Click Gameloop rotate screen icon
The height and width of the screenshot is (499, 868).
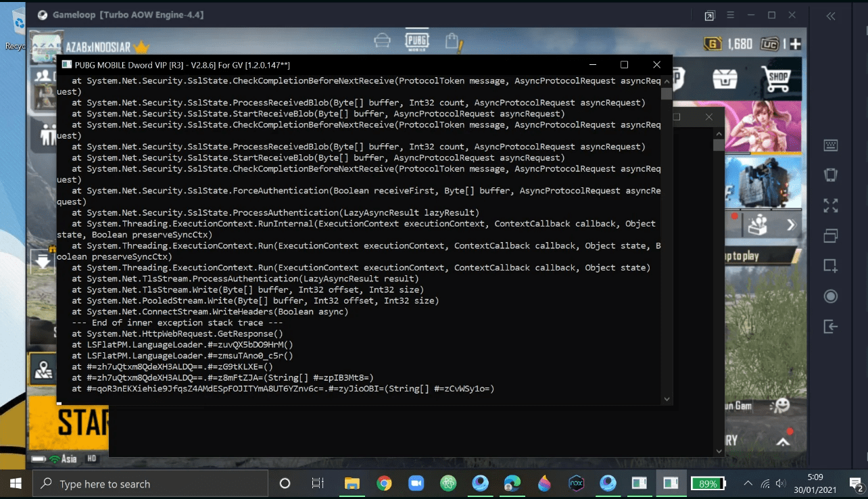tap(831, 175)
